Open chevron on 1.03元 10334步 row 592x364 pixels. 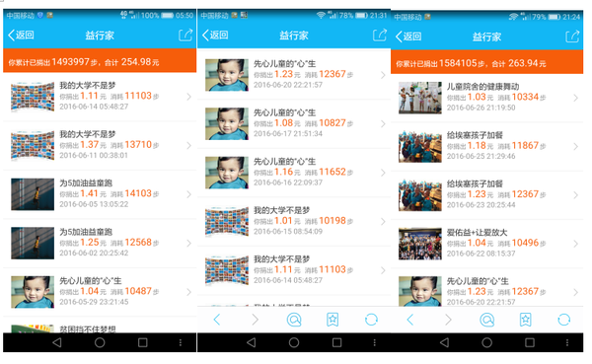(576, 98)
